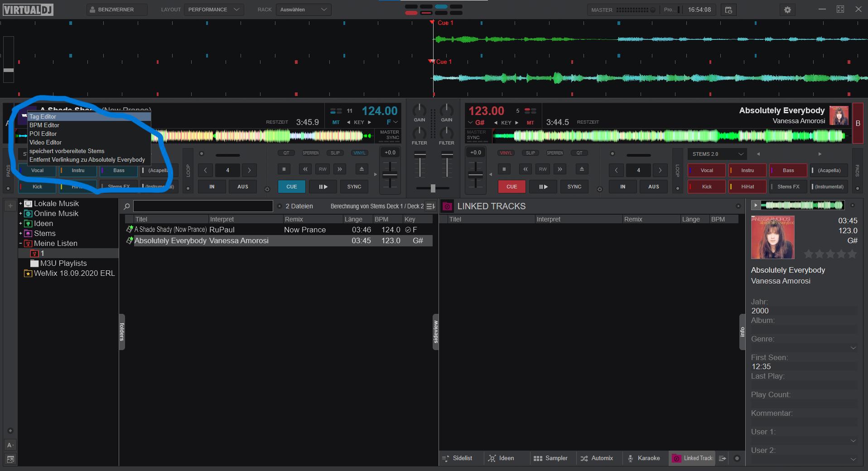Toggle MT master tempo on deck 1
Image resolution: width=868 pixels, height=471 pixels.
coord(336,122)
